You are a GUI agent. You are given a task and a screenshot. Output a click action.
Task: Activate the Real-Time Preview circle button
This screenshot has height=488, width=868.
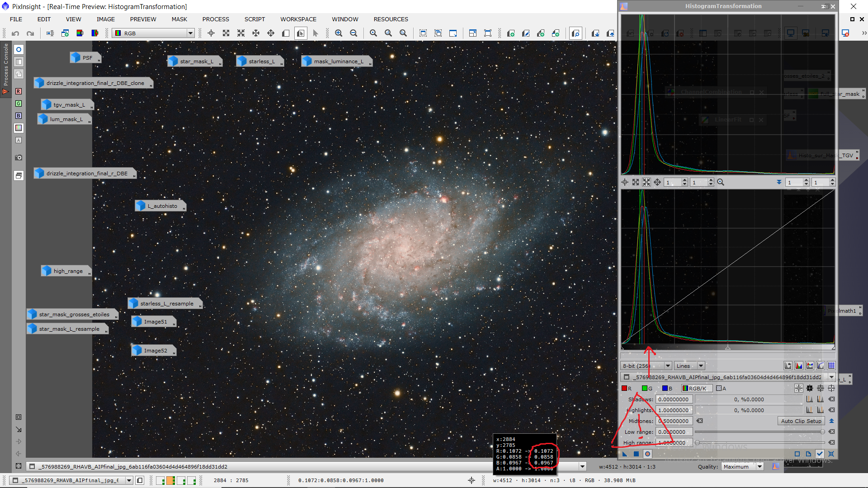pyautogui.click(x=647, y=454)
